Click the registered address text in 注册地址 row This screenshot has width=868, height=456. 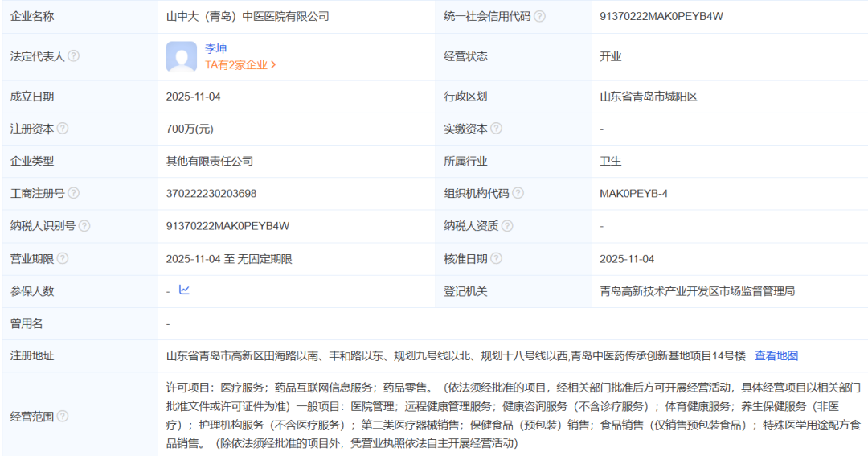456,355
